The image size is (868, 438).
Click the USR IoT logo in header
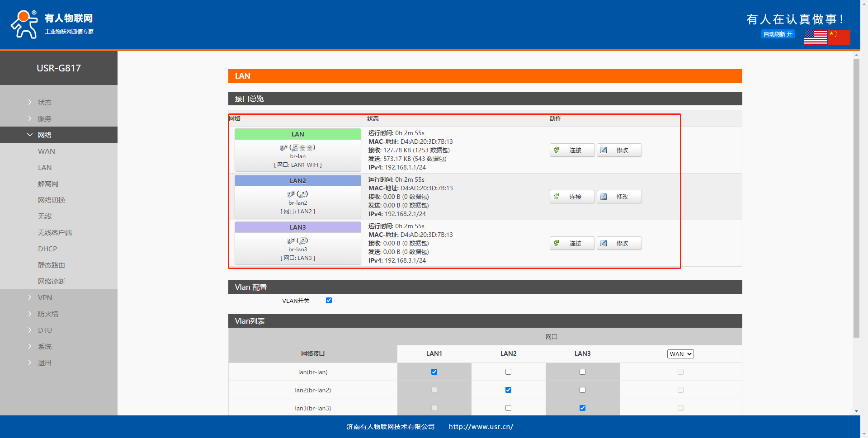click(x=52, y=24)
